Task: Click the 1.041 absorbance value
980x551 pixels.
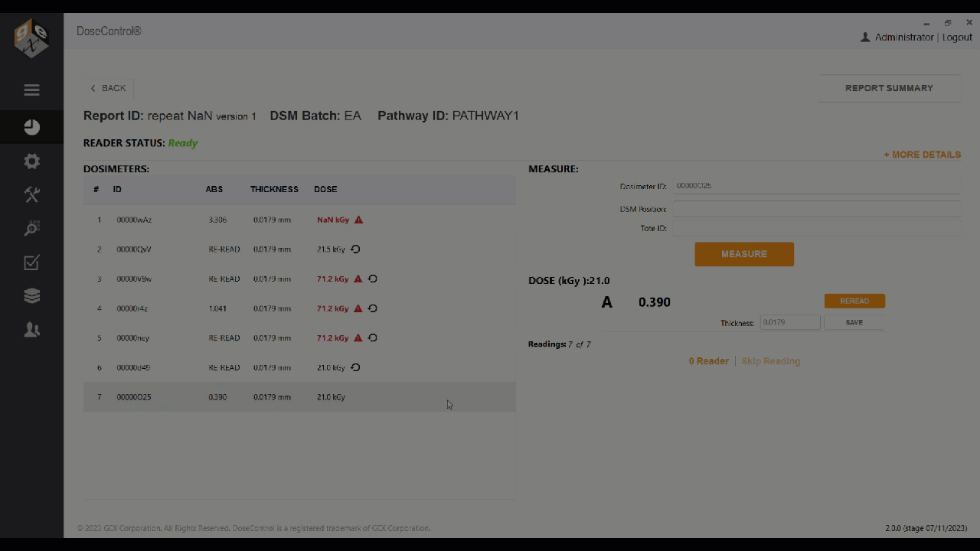Action: (x=217, y=308)
